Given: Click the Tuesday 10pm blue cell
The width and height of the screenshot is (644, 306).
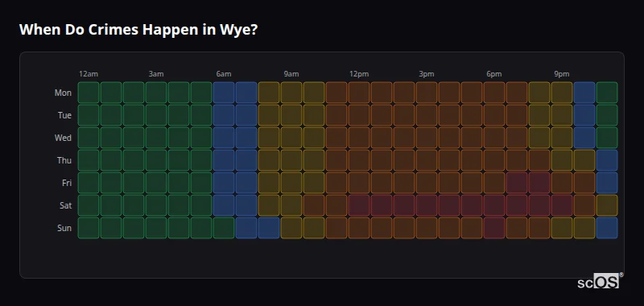Looking at the screenshot, I should click(584, 115).
